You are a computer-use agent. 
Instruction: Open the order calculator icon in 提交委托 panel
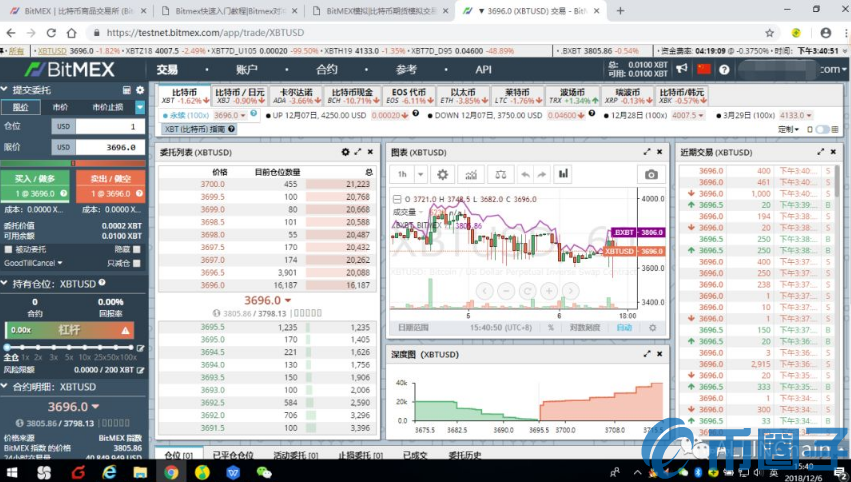[127, 90]
